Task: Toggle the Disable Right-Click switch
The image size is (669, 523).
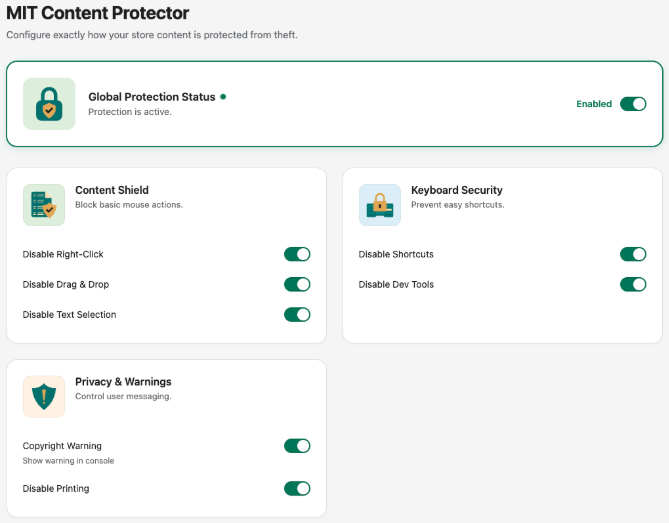Action: [297, 254]
